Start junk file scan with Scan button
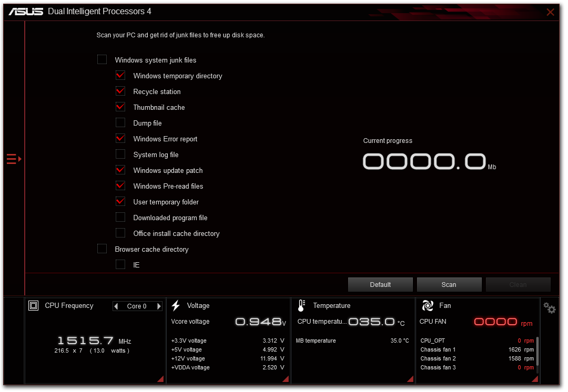Screen dimensions: 568x392 click(x=449, y=284)
